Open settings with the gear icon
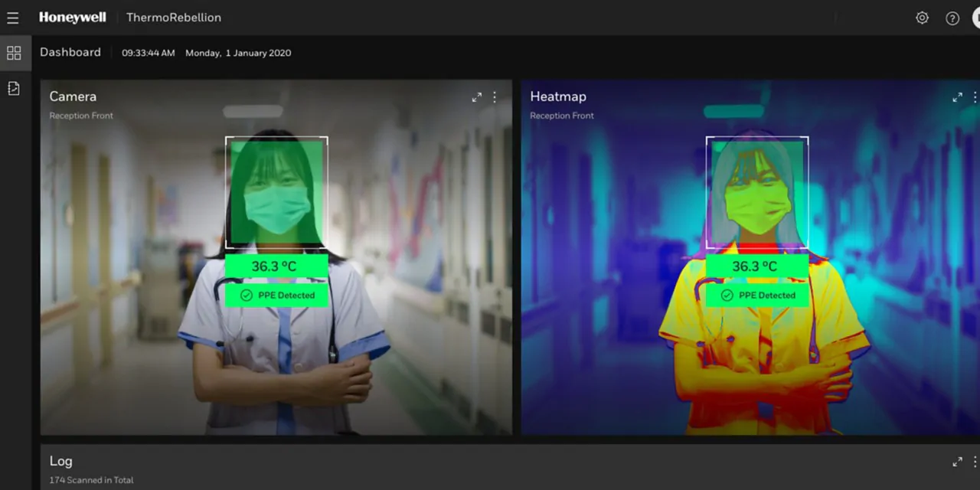 point(922,18)
